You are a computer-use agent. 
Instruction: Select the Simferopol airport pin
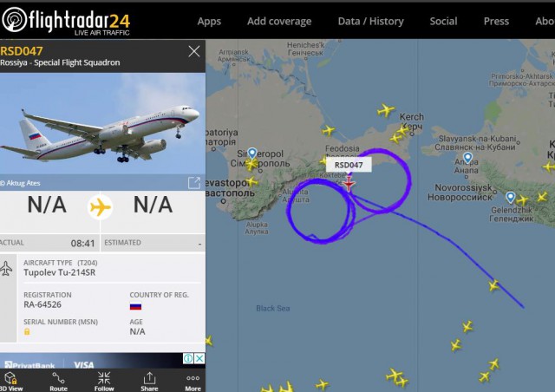[x=252, y=153]
